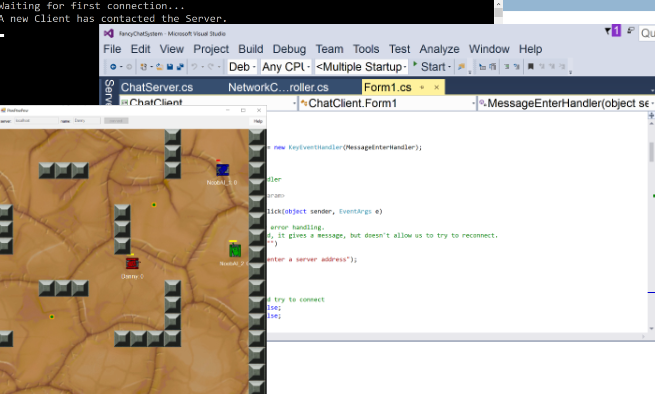Image resolution: width=655 pixels, height=394 pixels.
Task: Click the Navigate Backward toolbar icon
Action: pyautogui.click(x=113, y=67)
